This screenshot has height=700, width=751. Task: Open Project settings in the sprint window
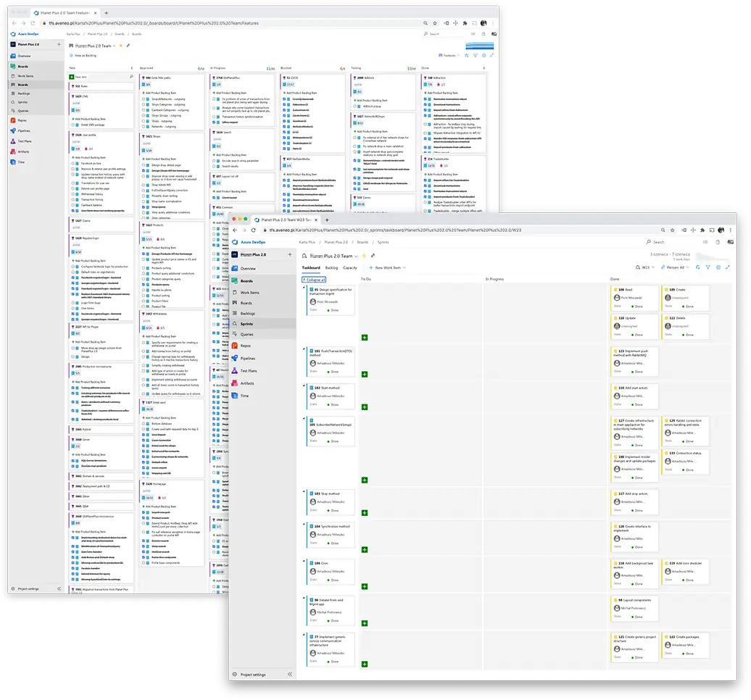click(252, 675)
